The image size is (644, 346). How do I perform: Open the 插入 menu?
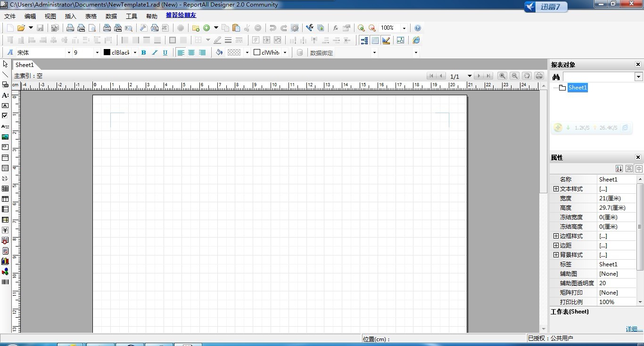click(70, 16)
